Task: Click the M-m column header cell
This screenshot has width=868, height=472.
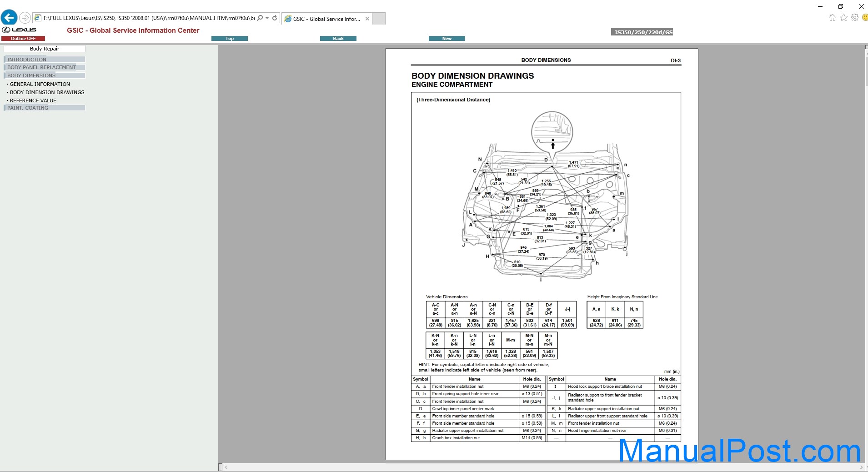Action: [x=511, y=340]
